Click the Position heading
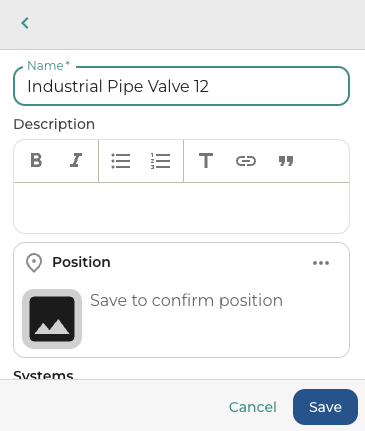365x431 pixels. pyautogui.click(x=81, y=262)
